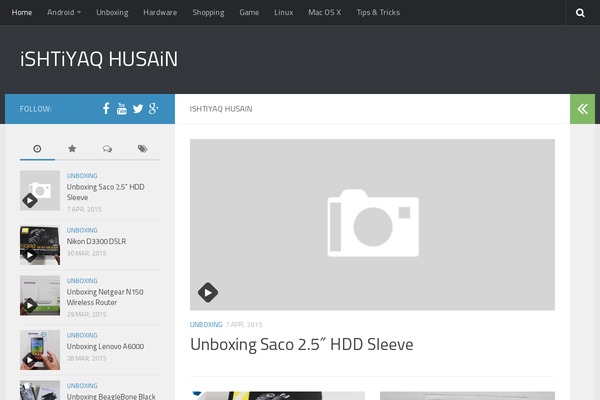Open Unboxing Netgear N150 Wireless Router post
This screenshot has width=600, height=400.
pyautogui.click(x=105, y=297)
